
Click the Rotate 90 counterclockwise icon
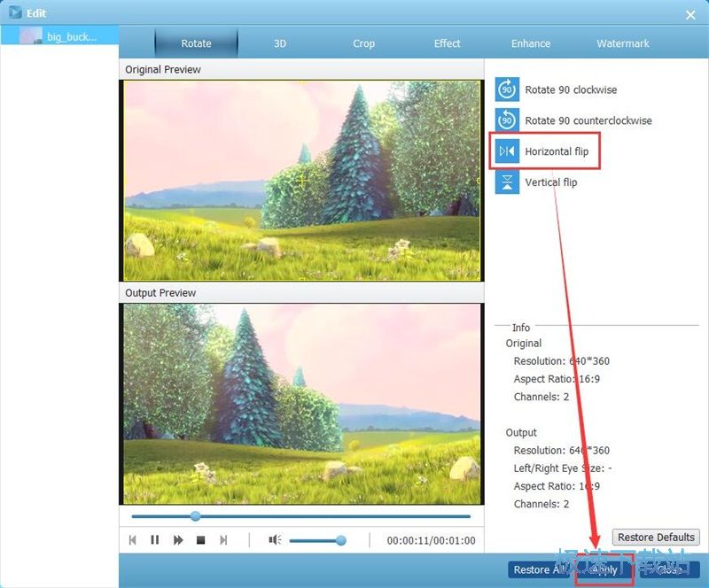coord(507,120)
